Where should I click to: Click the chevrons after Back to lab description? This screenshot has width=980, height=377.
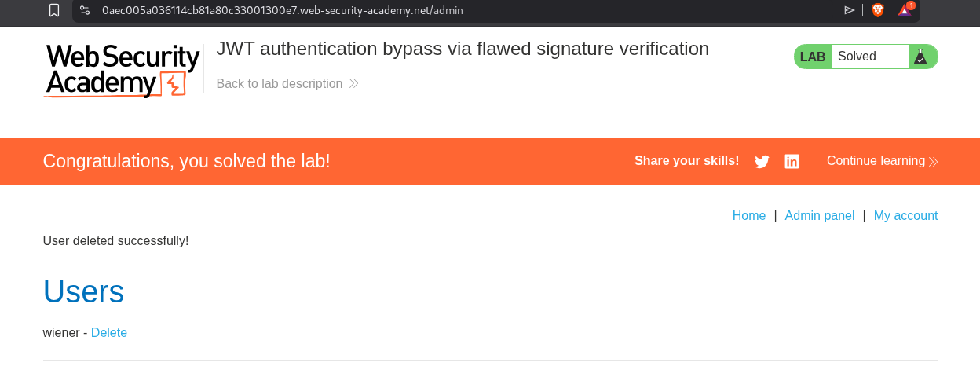pyautogui.click(x=354, y=84)
